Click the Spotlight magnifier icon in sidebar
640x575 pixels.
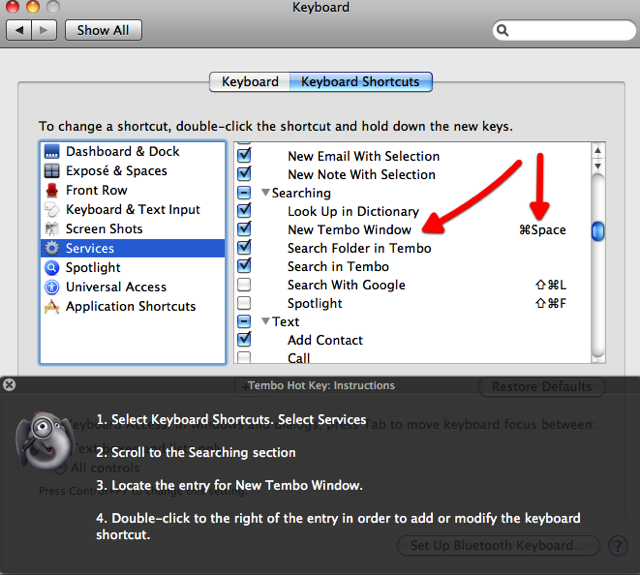pyautogui.click(x=52, y=268)
